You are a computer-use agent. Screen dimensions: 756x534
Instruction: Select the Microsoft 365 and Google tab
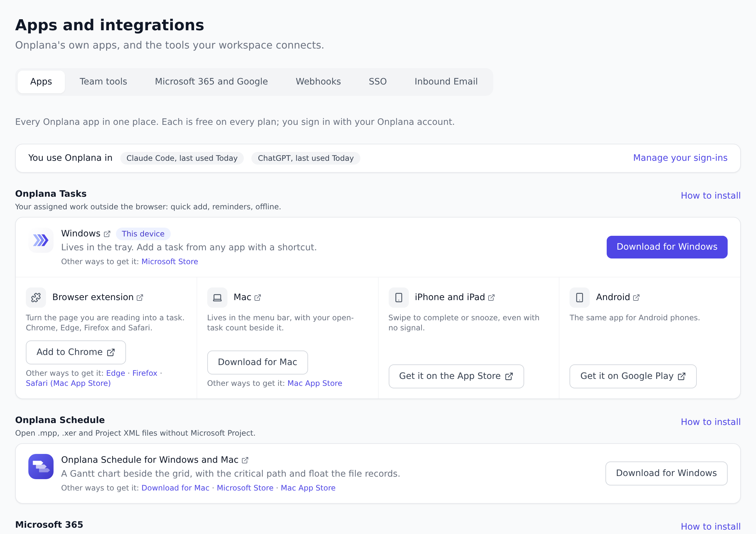click(x=211, y=82)
